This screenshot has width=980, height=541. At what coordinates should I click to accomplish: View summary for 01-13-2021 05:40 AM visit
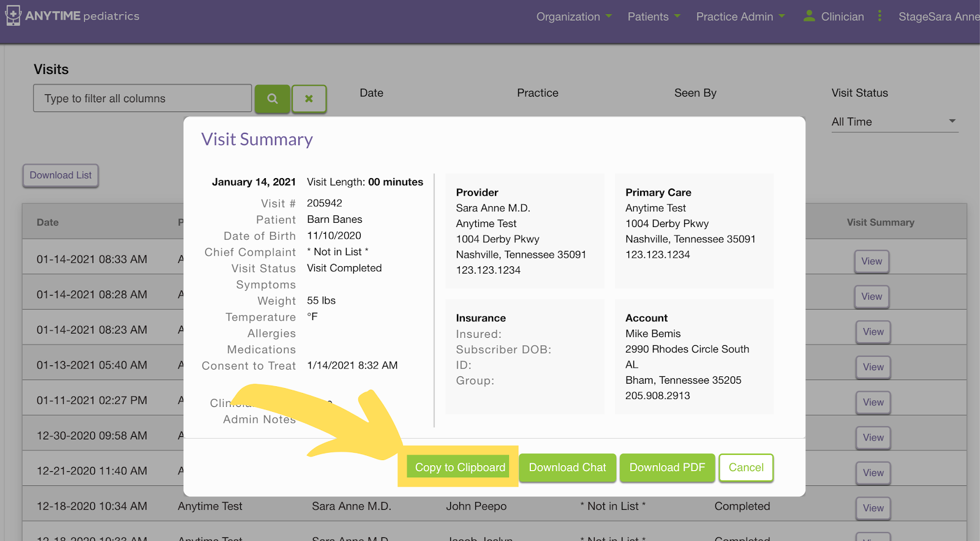pyautogui.click(x=873, y=367)
